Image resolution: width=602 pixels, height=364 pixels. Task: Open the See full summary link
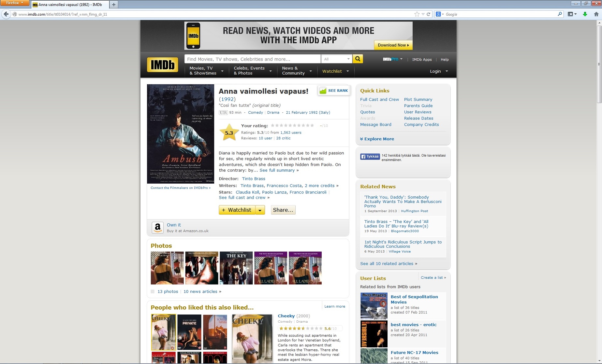click(277, 170)
